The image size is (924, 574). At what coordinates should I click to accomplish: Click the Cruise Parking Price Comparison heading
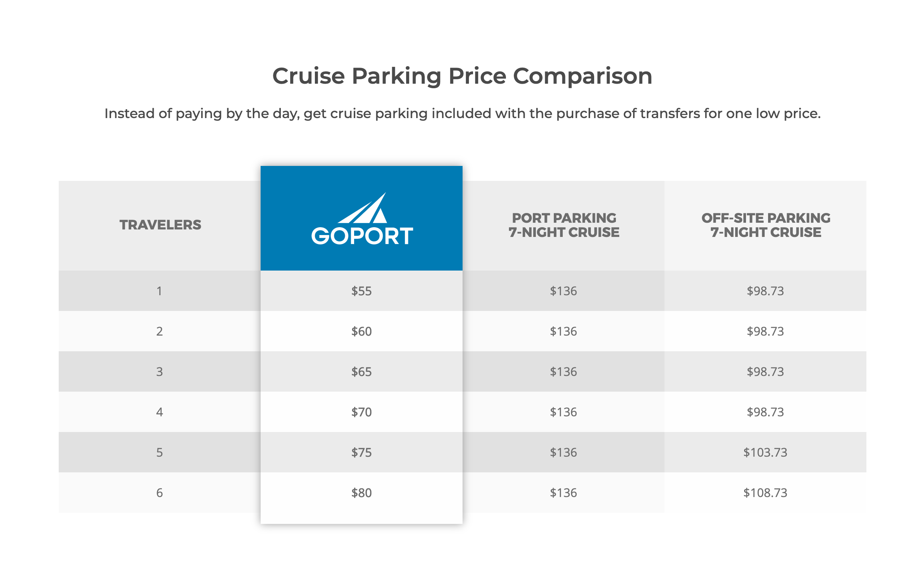[462, 76]
